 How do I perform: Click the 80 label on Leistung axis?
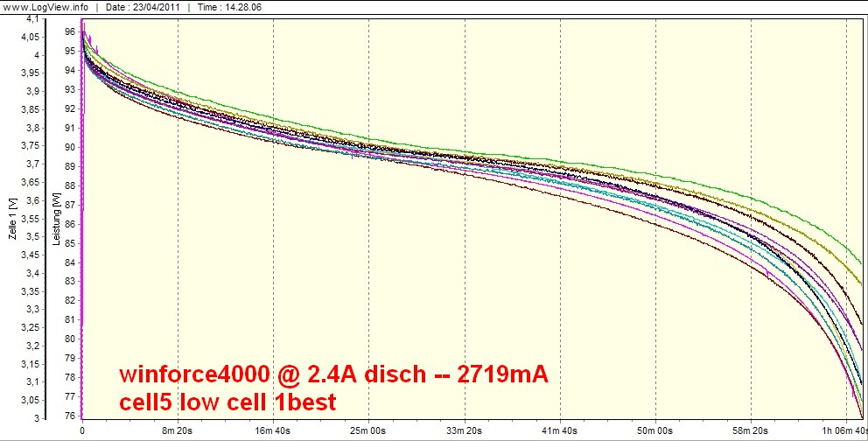tap(70, 339)
